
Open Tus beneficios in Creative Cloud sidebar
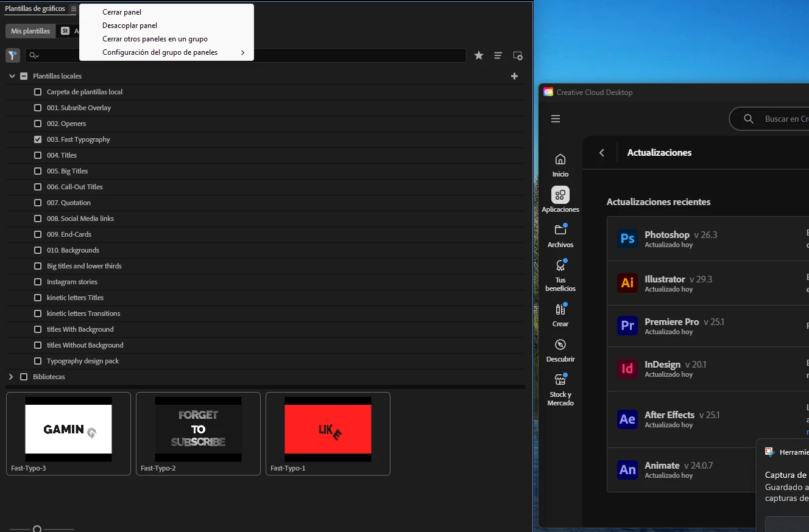[x=560, y=275]
